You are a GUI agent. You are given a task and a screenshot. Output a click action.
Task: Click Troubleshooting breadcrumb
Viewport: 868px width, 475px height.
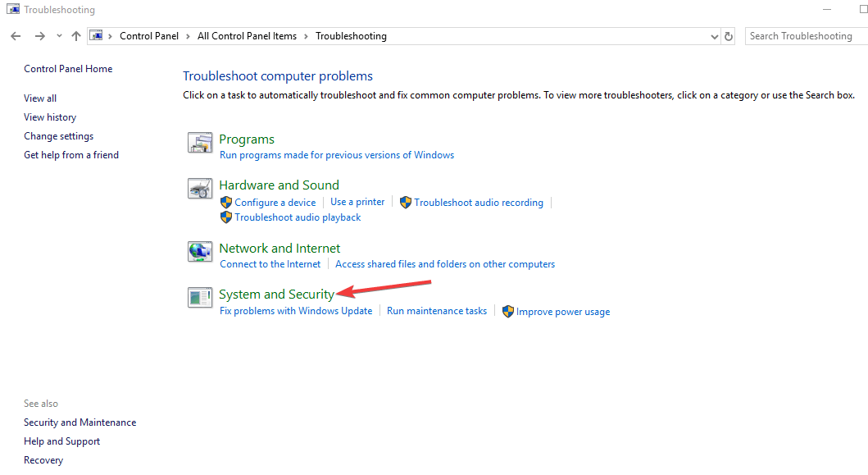point(351,36)
